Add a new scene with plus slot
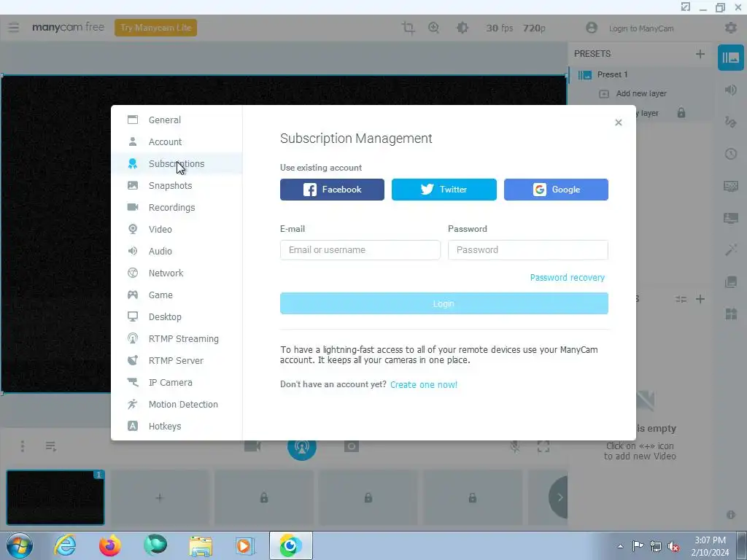The image size is (747, 560). tap(159, 497)
